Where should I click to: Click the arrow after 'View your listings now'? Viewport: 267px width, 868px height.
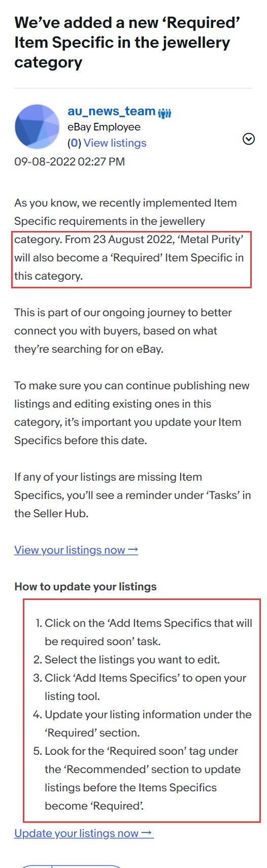point(133,550)
